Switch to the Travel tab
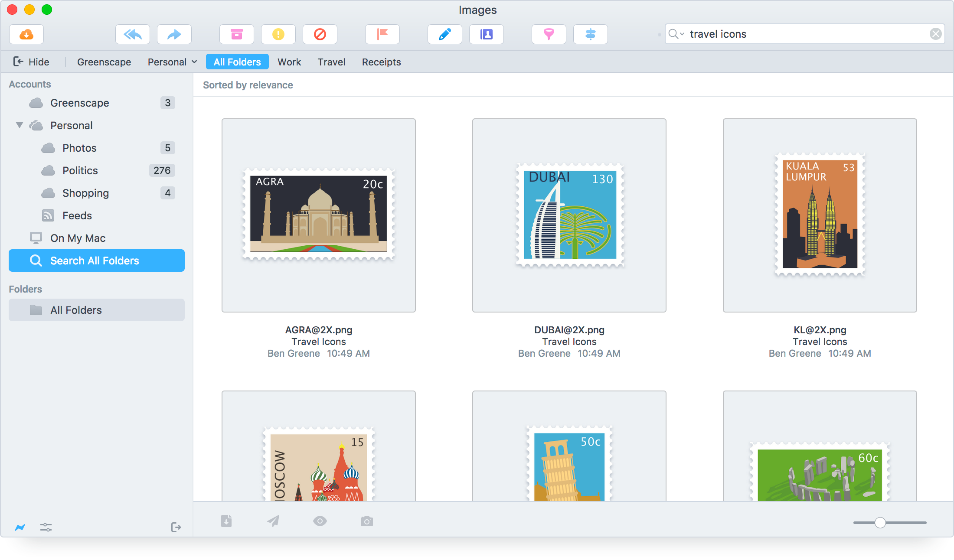This screenshot has width=954, height=560. [331, 62]
